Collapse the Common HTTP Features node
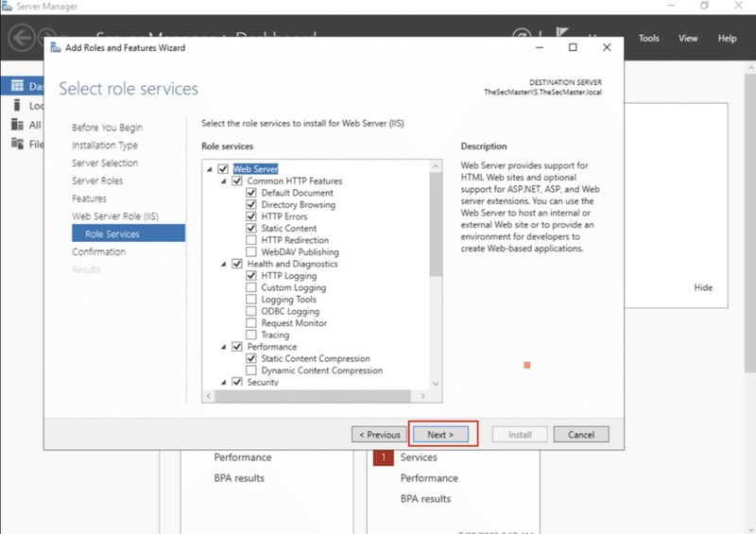This screenshot has height=534, width=756. point(224,181)
